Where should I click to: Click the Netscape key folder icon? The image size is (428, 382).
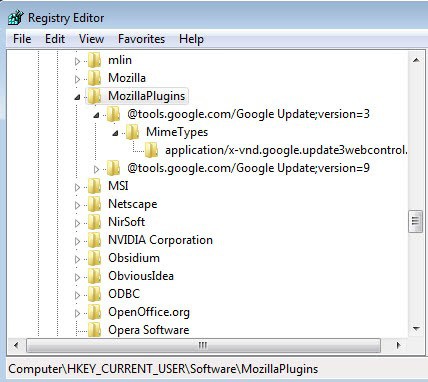coord(95,204)
